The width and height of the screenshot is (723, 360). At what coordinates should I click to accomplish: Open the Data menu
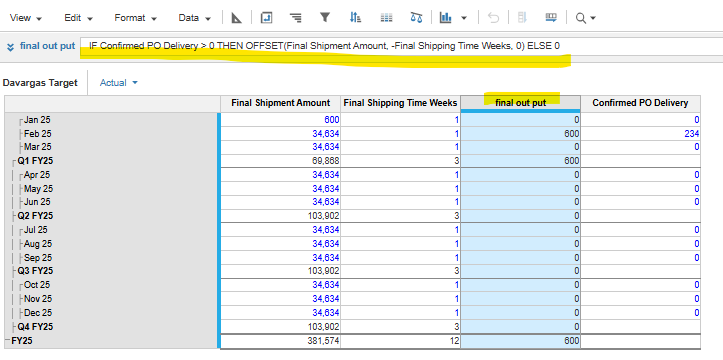[x=195, y=18]
